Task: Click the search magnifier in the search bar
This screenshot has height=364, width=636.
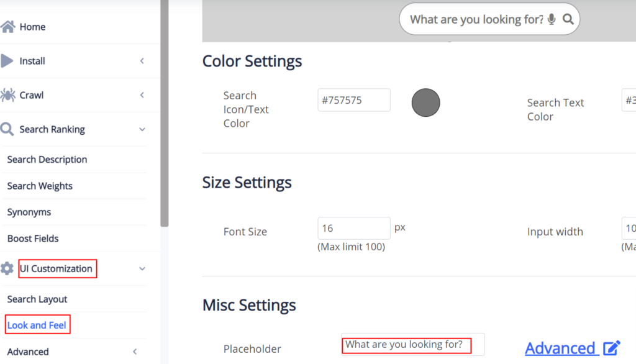Action: (x=568, y=19)
